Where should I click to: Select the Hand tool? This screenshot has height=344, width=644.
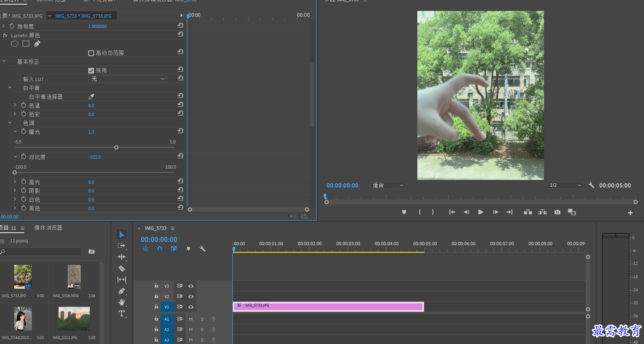tap(122, 302)
